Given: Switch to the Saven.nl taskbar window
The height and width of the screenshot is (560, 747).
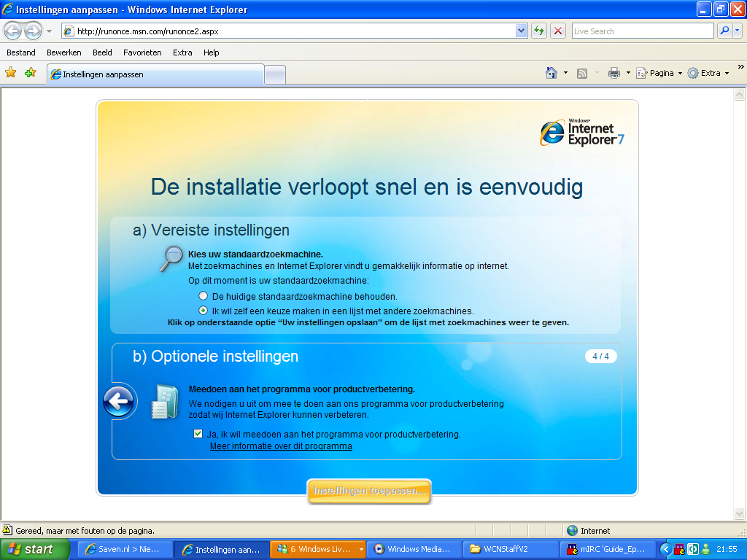Looking at the screenshot, I should 124,549.
